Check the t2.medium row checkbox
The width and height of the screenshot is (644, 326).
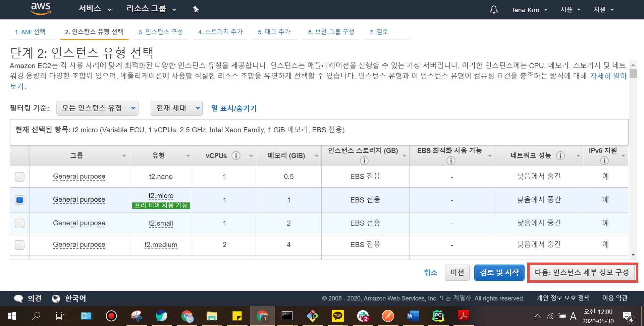pyautogui.click(x=20, y=245)
